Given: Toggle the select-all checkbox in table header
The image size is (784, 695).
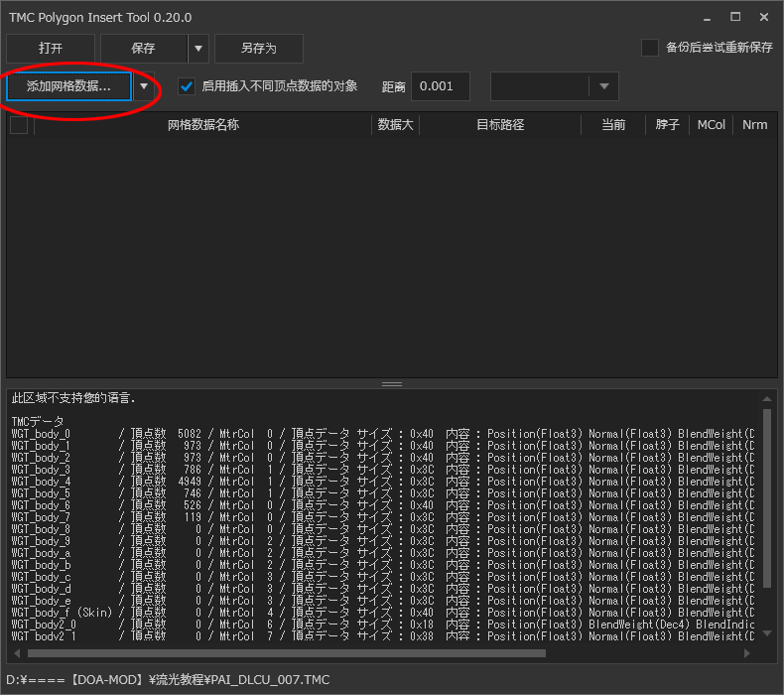Looking at the screenshot, I should coord(19,125).
